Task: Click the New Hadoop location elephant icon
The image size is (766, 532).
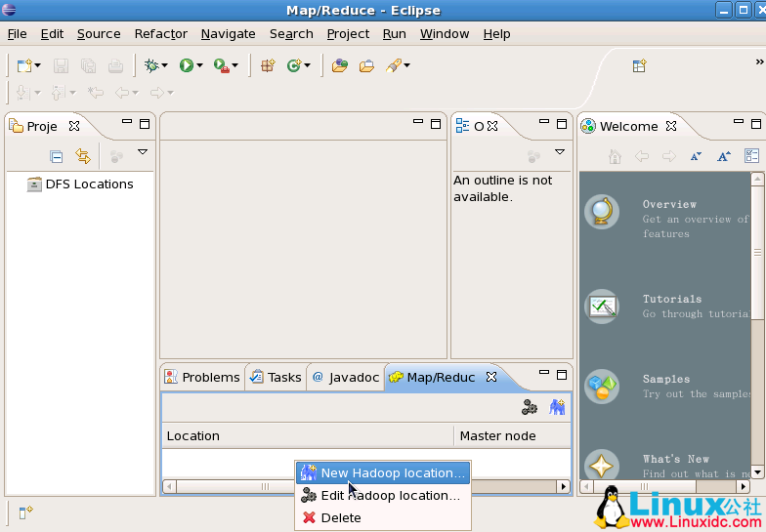Action: (x=557, y=407)
